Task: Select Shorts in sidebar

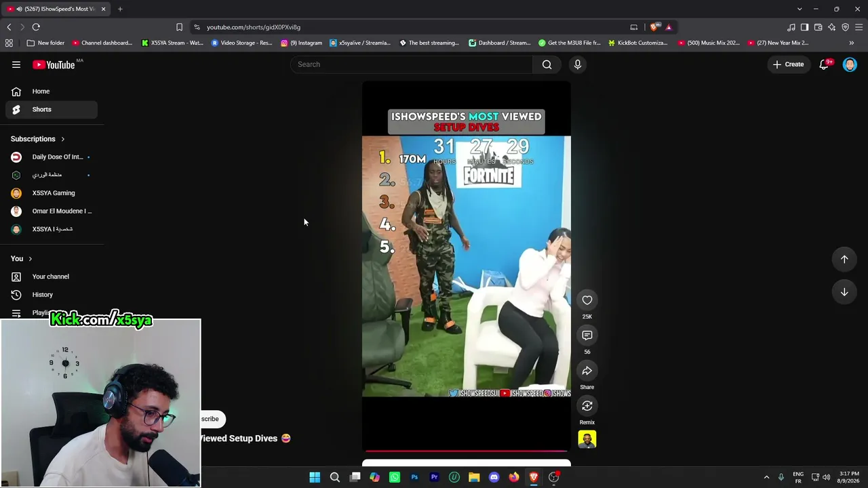Action: tap(52, 109)
